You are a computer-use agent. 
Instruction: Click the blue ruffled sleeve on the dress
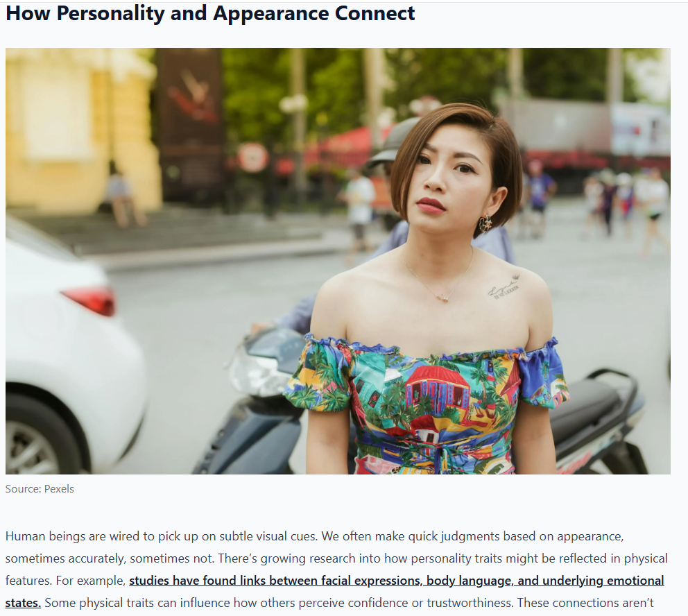click(x=543, y=373)
